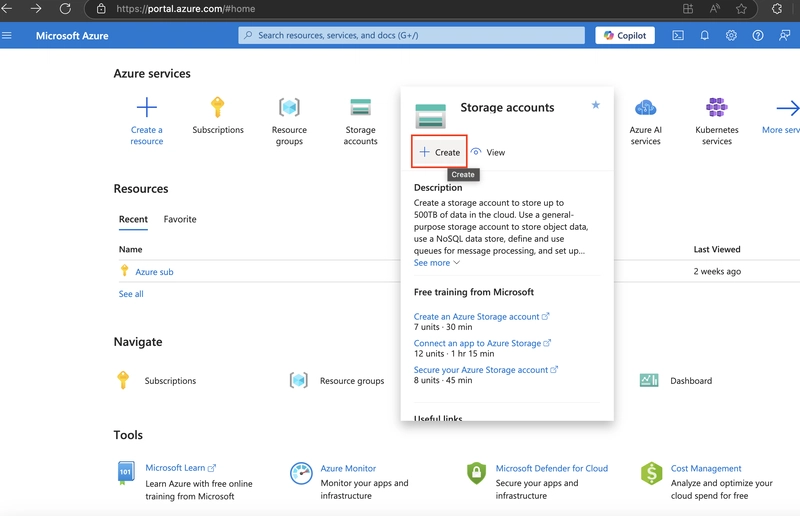Open Azure Monitor link
Image resolution: width=800 pixels, height=516 pixels.
348,468
